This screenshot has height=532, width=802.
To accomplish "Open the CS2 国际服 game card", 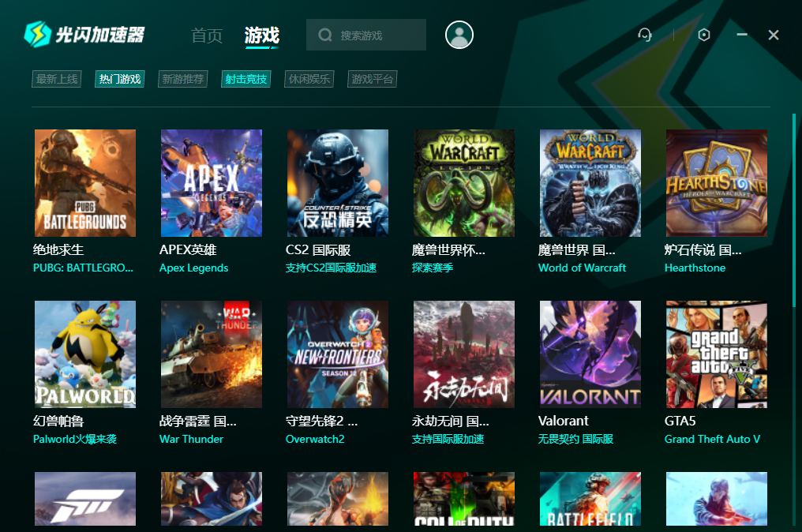I will (337, 182).
